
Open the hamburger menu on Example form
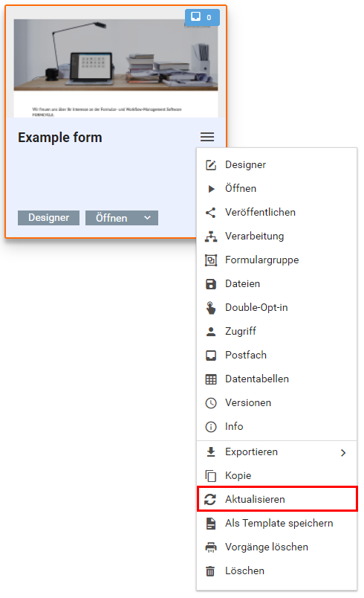pyautogui.click(x=207, y=137)
